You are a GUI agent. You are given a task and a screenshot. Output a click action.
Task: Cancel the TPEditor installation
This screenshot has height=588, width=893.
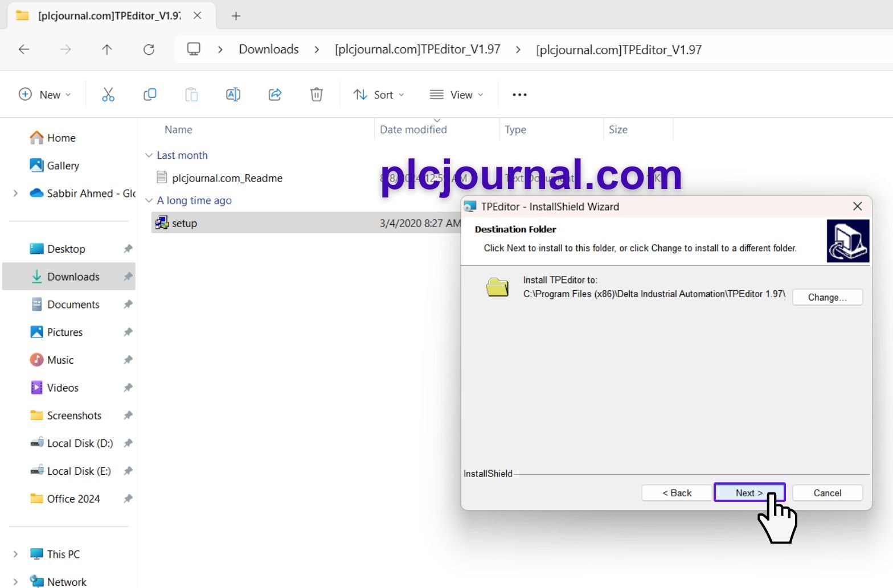pos(827,493)
